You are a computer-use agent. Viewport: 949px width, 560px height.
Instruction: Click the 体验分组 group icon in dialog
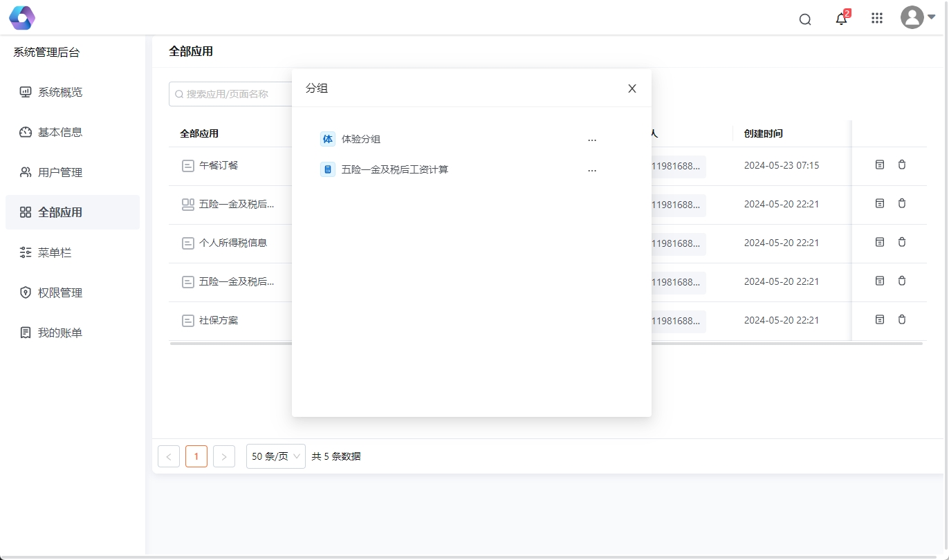point(328,139)
